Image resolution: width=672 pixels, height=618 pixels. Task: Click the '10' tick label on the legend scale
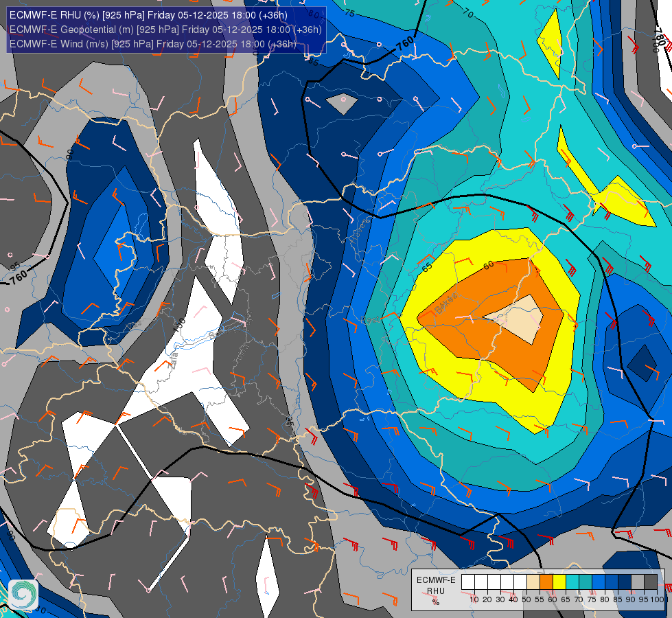click(474, 599)
